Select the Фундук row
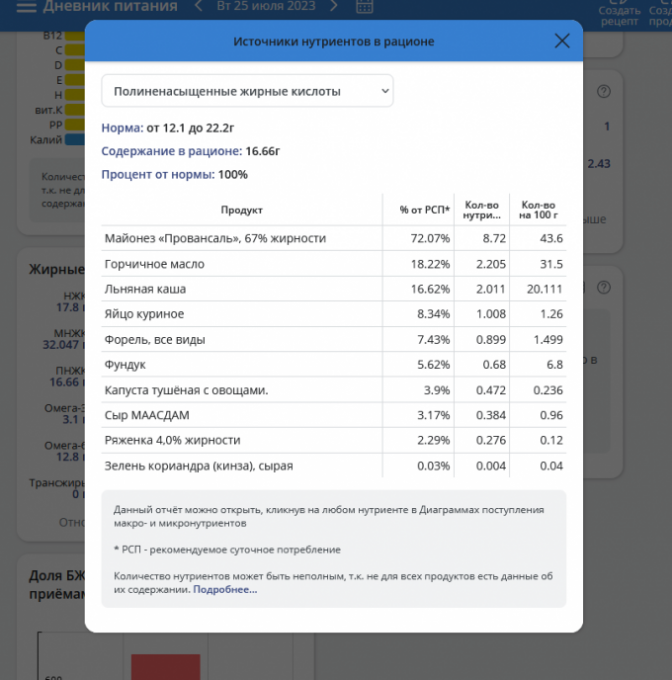The height and width of the screenshot is (680, 672). [x=334, y=364]
